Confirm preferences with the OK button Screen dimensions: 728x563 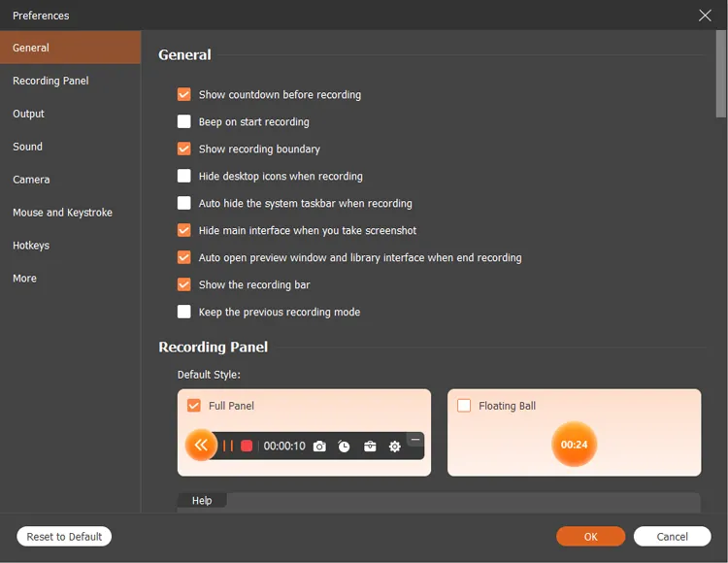590,537
